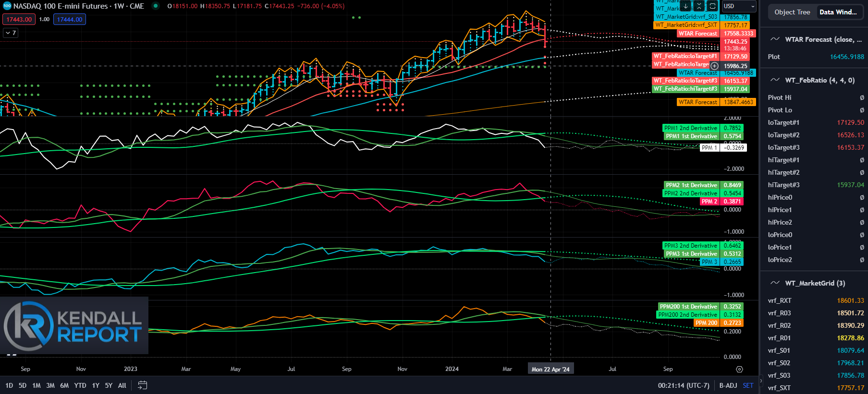The height and width of the screenshot is (394, 868).
Task: Click WTAR Forecast 17558.3333 price label
Action: [715, 34]
